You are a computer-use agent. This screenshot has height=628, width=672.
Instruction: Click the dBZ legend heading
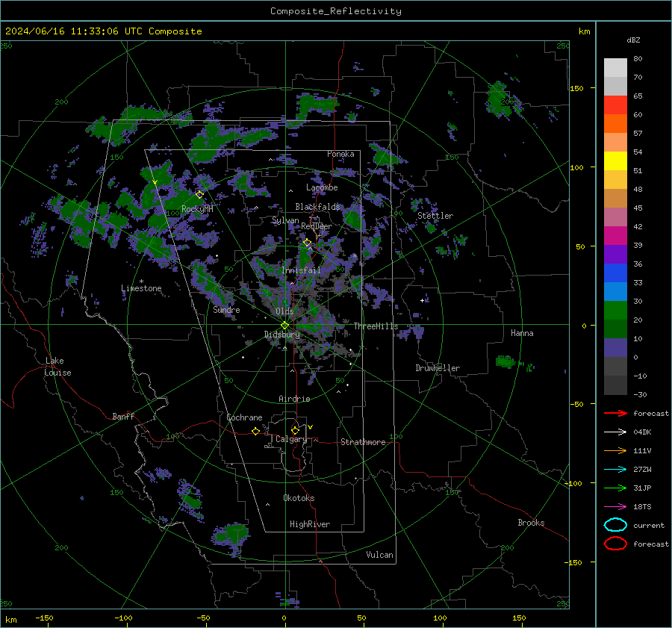633,40
